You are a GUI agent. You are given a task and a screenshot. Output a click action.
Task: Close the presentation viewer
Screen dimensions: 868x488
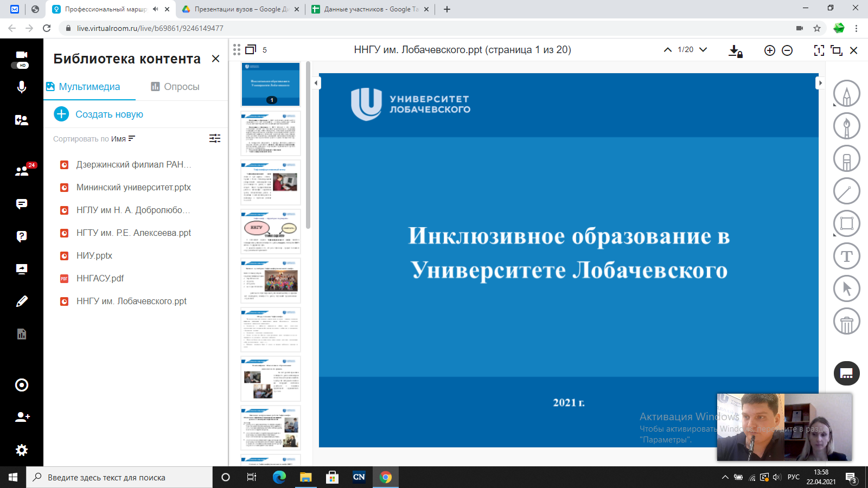point(853,50)
